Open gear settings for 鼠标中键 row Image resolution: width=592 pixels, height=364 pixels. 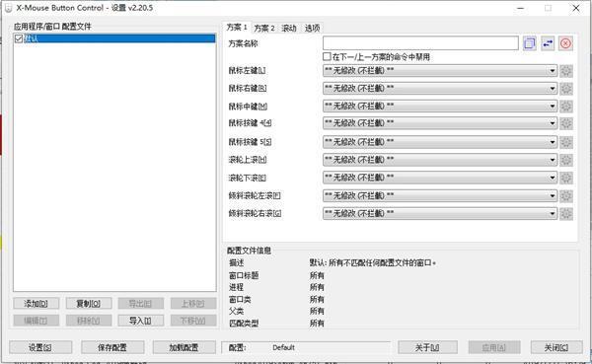click(566, 107)
